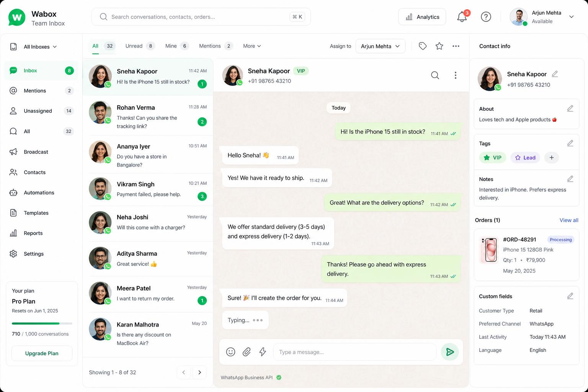Open Ananya Iyer conversation

point(148,155)
